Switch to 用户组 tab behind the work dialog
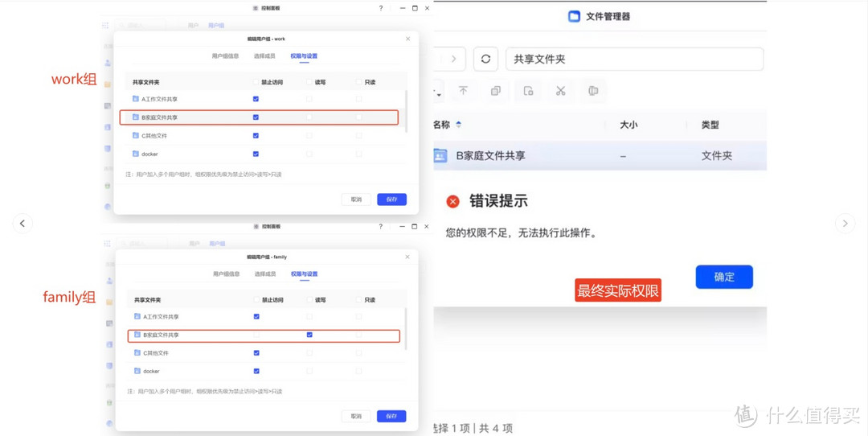This screenshot has height=436, width=868. pyautogui.click(x=216, y=26)
